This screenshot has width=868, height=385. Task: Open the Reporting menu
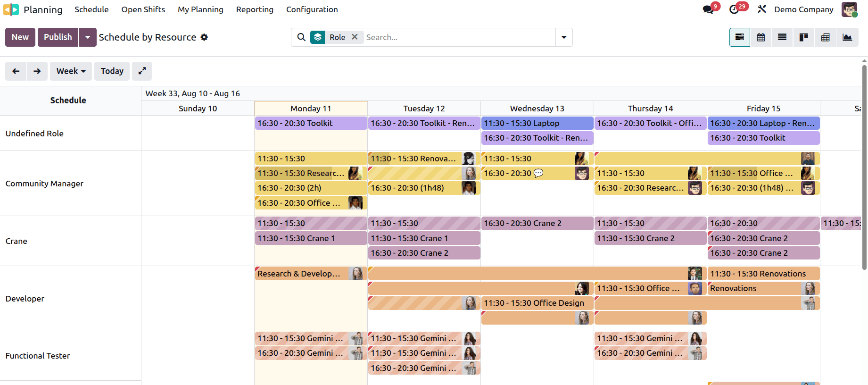pos(255,9)
